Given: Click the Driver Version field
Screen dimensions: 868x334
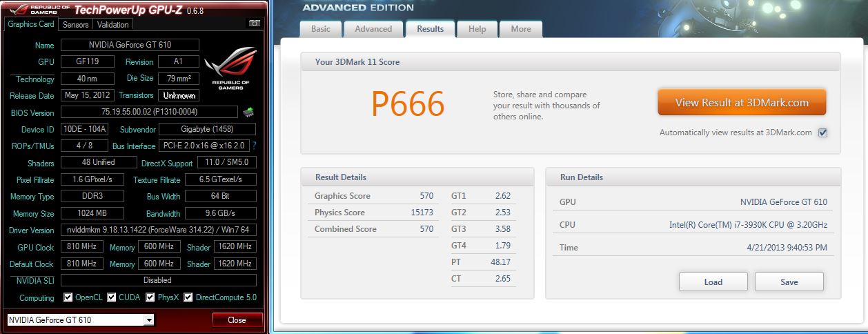Looking at the screenshot, I should coord(159,230).
